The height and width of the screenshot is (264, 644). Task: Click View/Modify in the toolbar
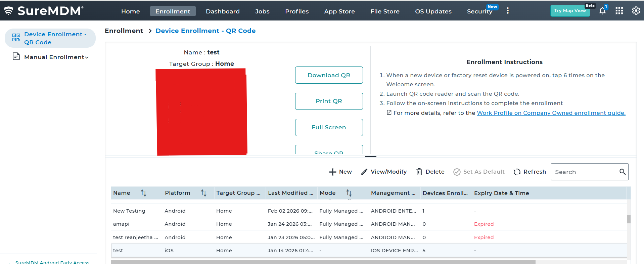pyautogui.click(x=384, y=172)
